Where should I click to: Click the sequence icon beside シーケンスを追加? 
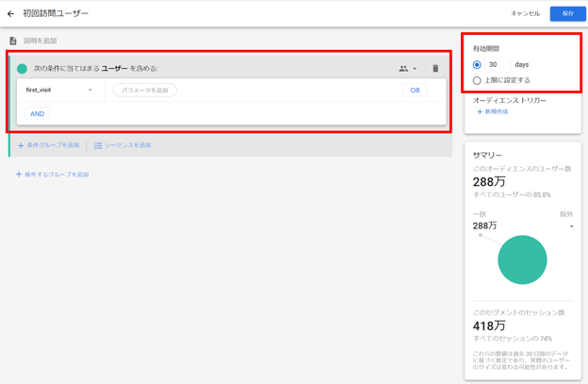click(98, 145)
